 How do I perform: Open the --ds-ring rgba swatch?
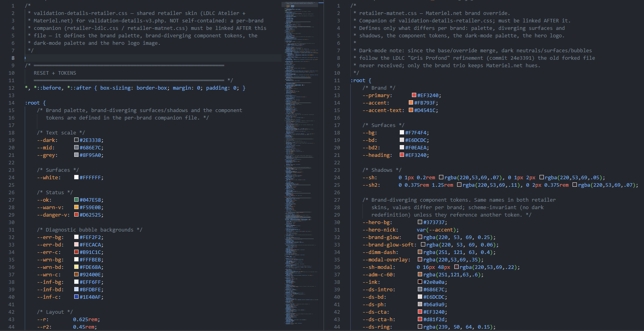tap(420, 327)
